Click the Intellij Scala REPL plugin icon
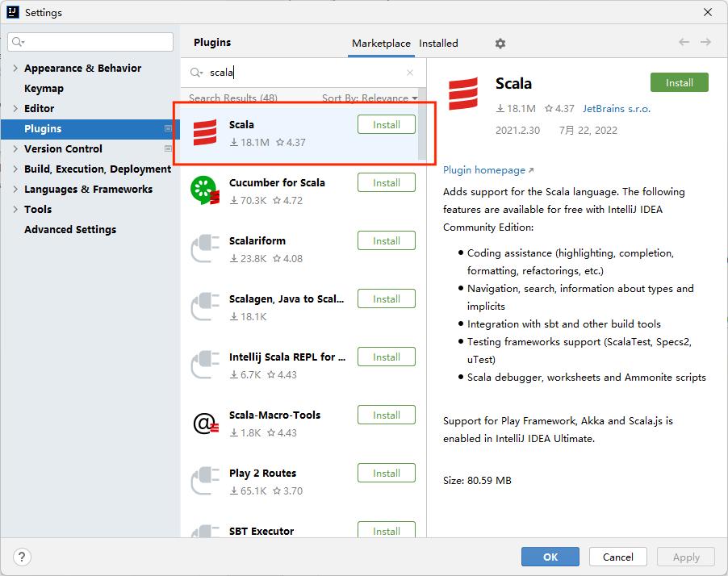Viewport: 728px width, 576px height. (205, 365)
